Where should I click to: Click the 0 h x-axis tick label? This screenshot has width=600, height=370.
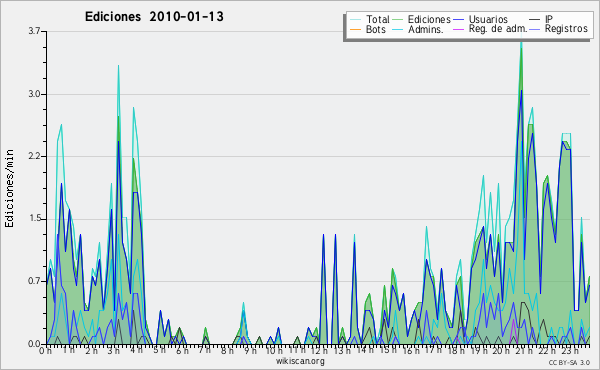[x=45, y=351]
